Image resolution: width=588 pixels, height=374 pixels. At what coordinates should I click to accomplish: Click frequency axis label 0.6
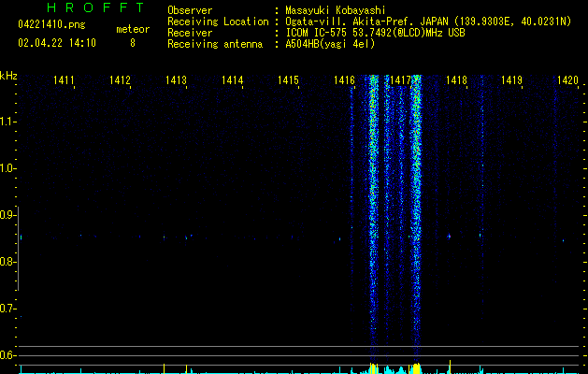click(7, 355)
